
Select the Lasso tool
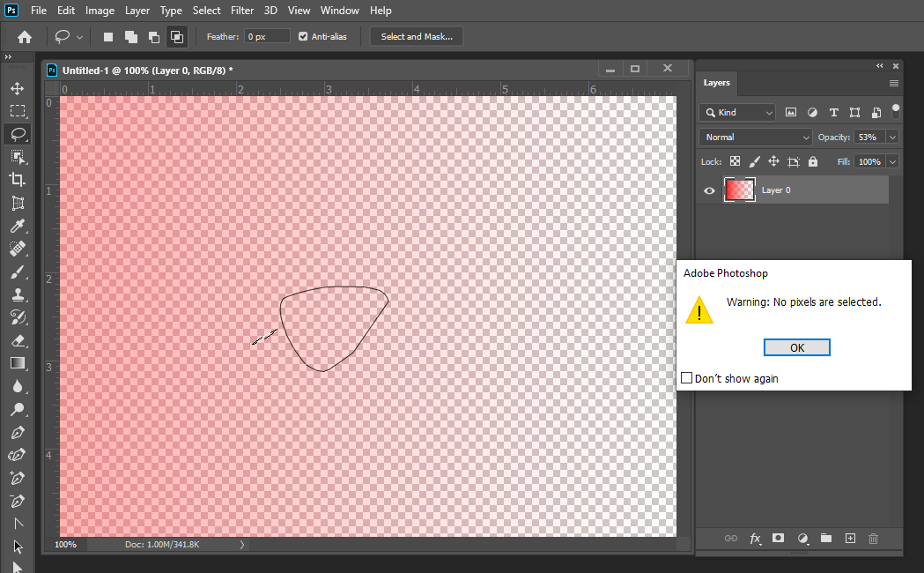point(18,134)
